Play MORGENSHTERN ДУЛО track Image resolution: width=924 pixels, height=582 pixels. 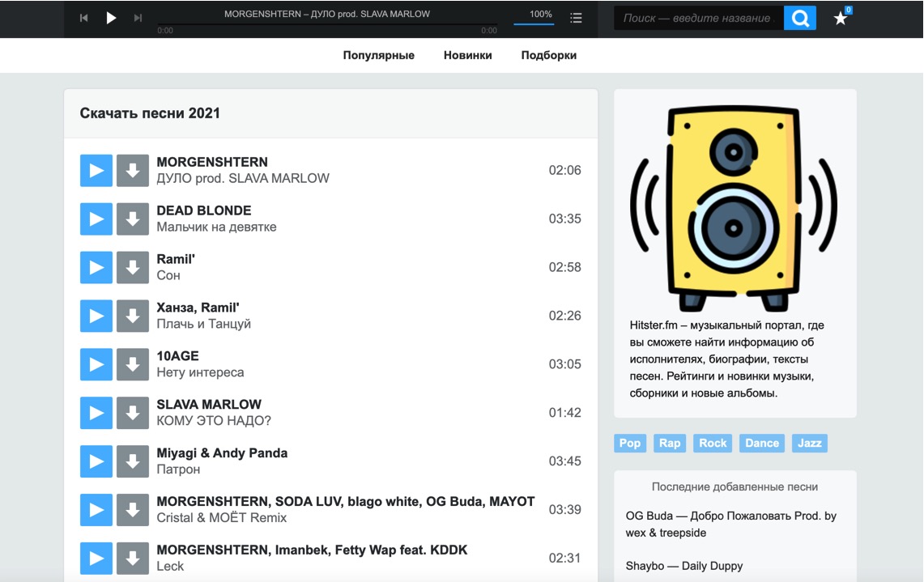pos(96,170)
